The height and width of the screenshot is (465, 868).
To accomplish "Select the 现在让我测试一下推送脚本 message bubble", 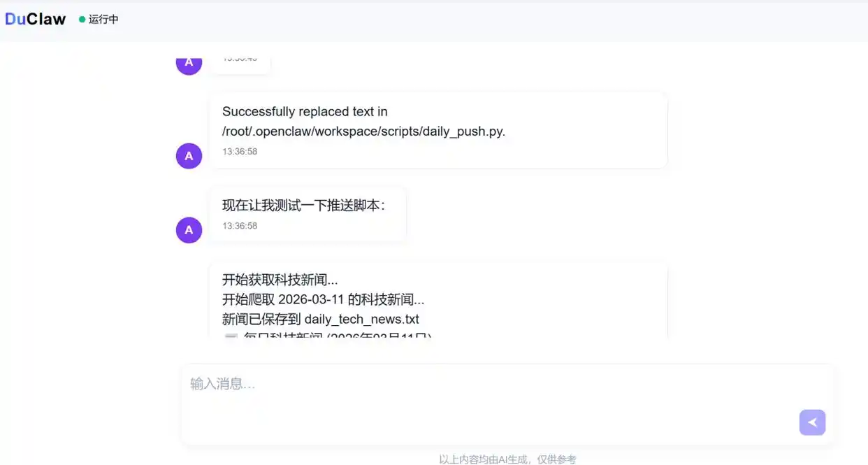I will point(308,213).
